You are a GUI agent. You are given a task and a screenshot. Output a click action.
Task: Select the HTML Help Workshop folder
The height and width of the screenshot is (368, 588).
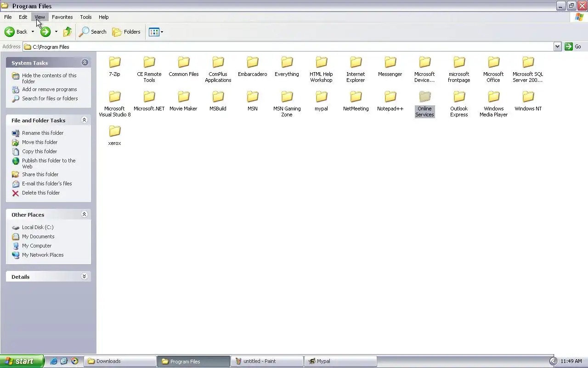click(x=322, y=69)
